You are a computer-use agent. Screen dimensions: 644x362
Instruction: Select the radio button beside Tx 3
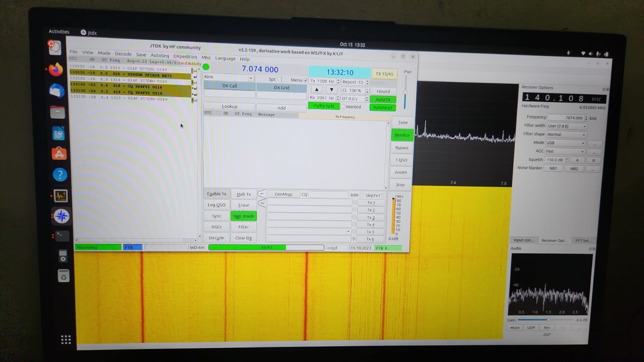click(x=354, y=217)
